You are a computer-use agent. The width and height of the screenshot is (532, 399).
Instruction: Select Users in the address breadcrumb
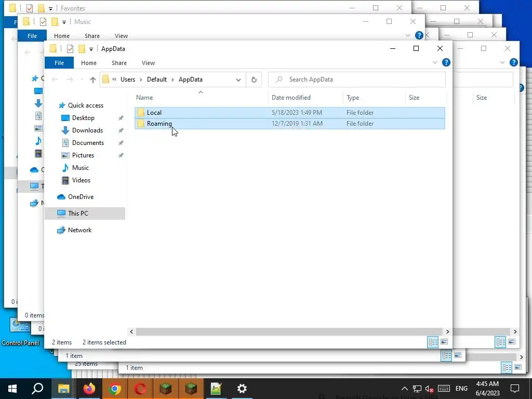point(128,79)
